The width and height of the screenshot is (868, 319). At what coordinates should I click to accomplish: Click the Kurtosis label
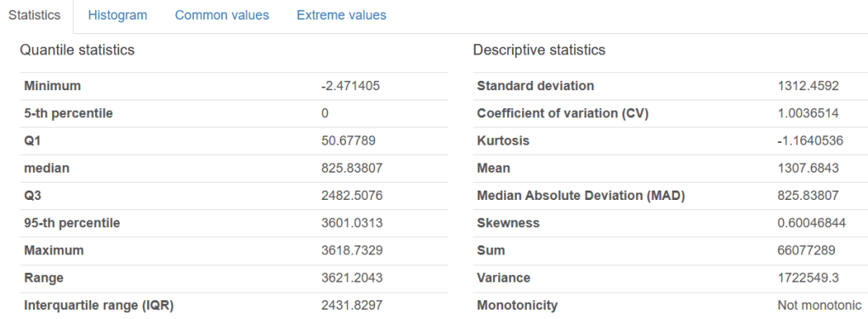coord(503,140)
